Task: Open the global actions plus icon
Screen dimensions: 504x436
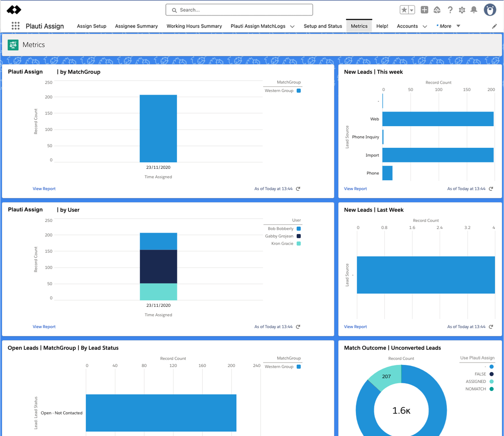Action: (424, 10)
